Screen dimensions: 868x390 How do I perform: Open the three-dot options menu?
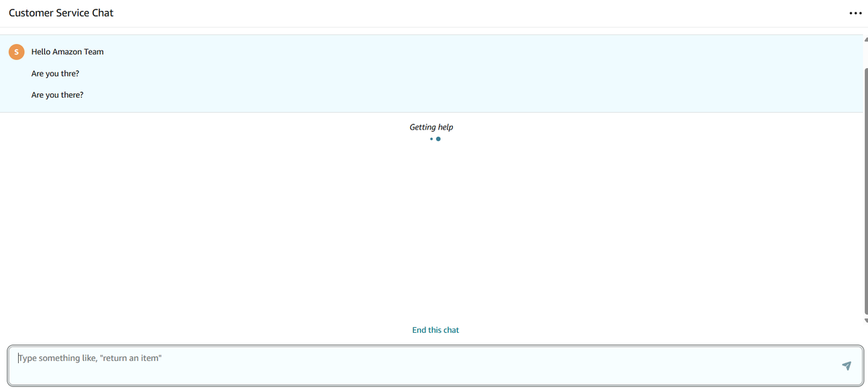click(857, 13)
